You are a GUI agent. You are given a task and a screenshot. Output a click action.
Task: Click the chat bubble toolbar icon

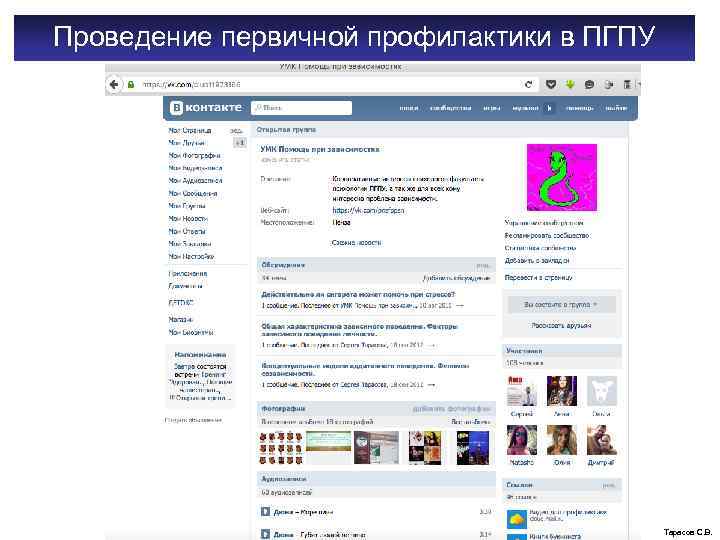coord(589,84)
